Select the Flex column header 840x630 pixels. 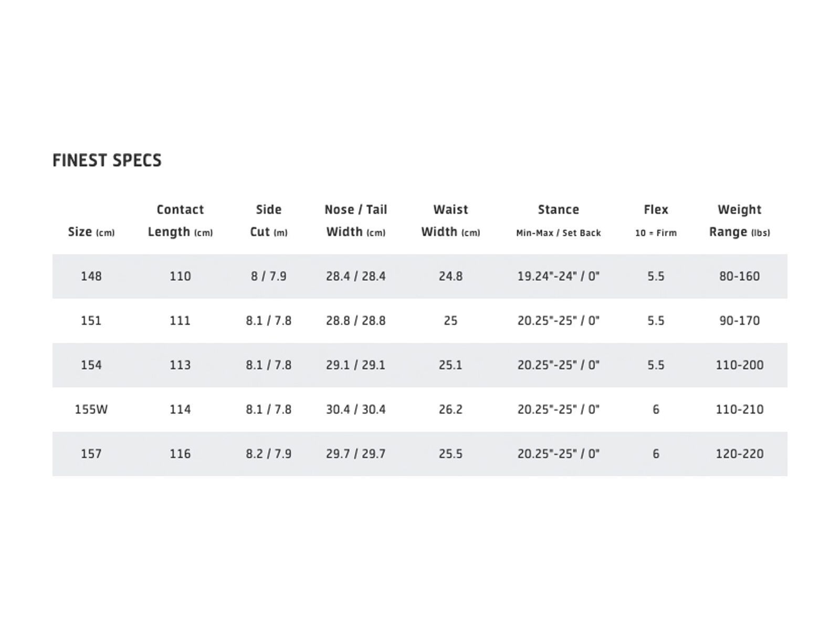point(656,219)
